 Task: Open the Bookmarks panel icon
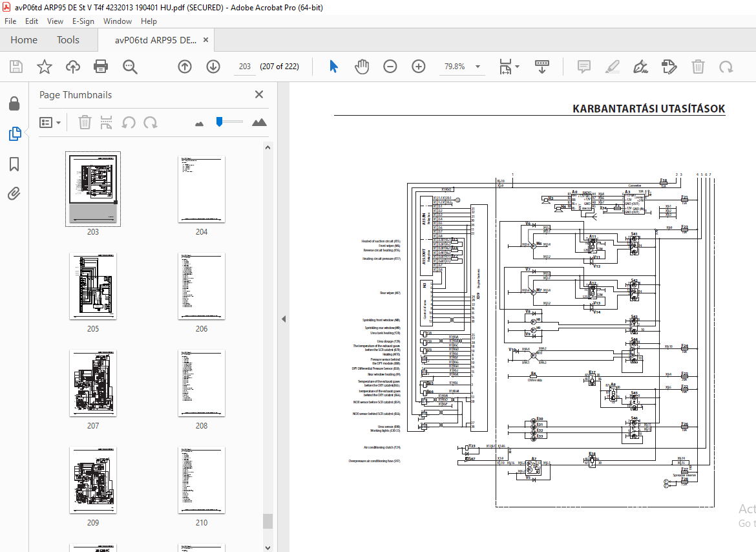14,164
